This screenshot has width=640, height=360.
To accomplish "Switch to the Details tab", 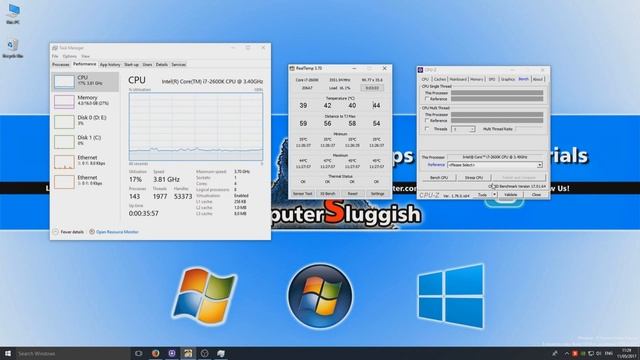I will point(162,64).
